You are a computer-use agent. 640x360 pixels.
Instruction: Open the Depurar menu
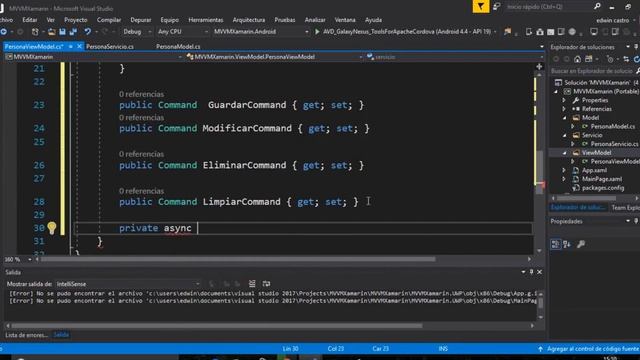point(140,20)
